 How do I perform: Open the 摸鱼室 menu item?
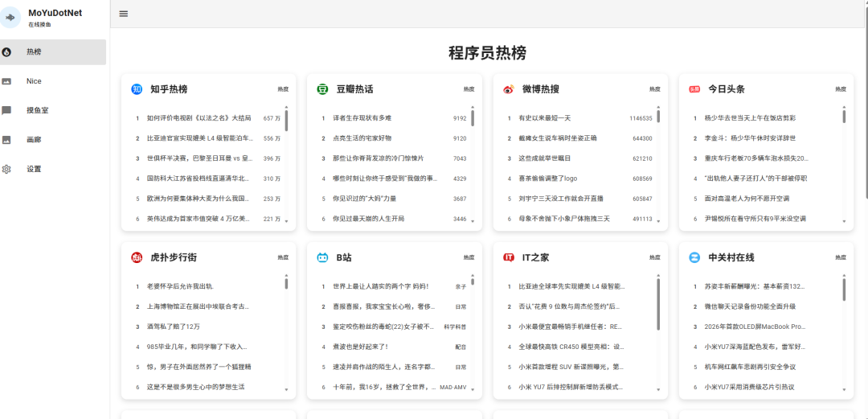coord(53,110)
